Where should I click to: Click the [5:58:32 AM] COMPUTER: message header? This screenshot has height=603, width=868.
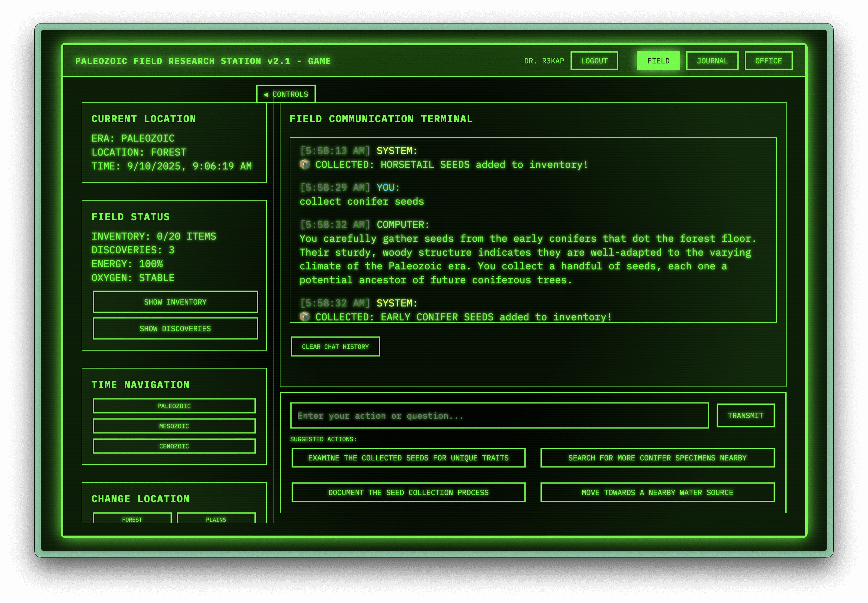coord(364,225)
